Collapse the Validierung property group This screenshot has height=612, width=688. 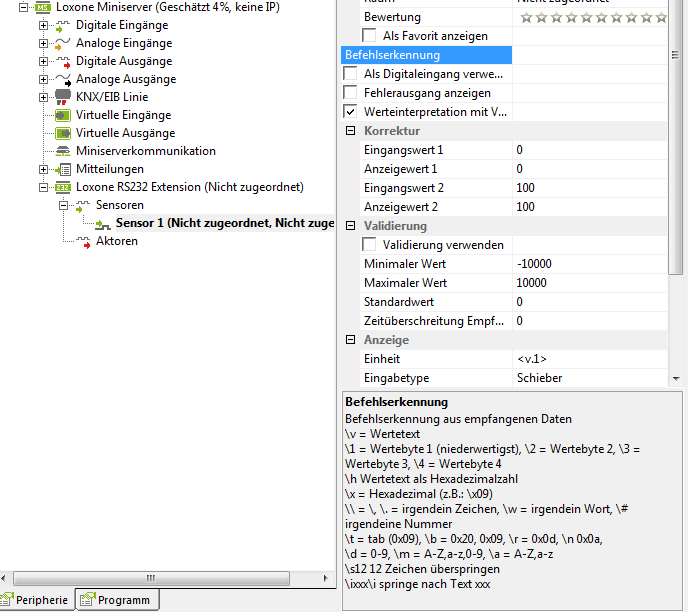[x=351, y=225]
